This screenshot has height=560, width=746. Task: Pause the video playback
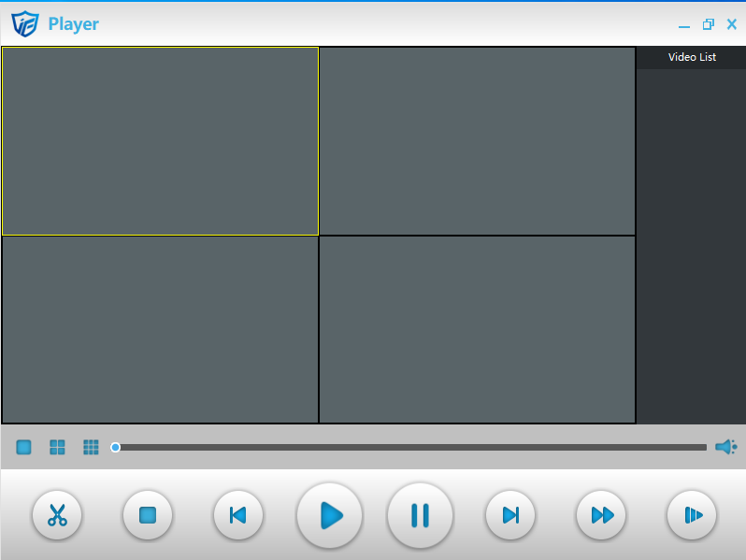point(420,515)
